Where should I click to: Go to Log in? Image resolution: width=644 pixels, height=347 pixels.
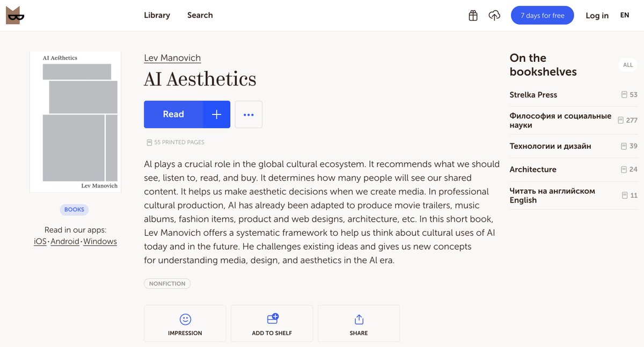coord(597,16)
